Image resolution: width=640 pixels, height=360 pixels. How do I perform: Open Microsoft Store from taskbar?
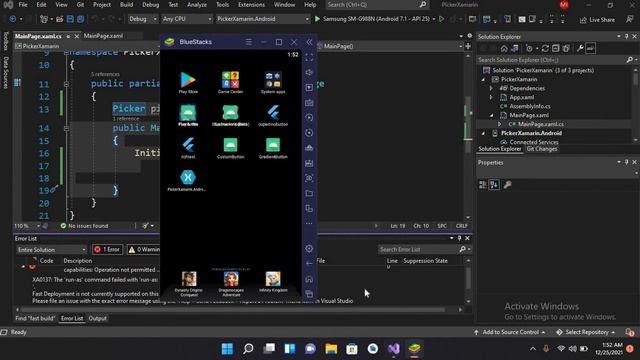(352, 349)
